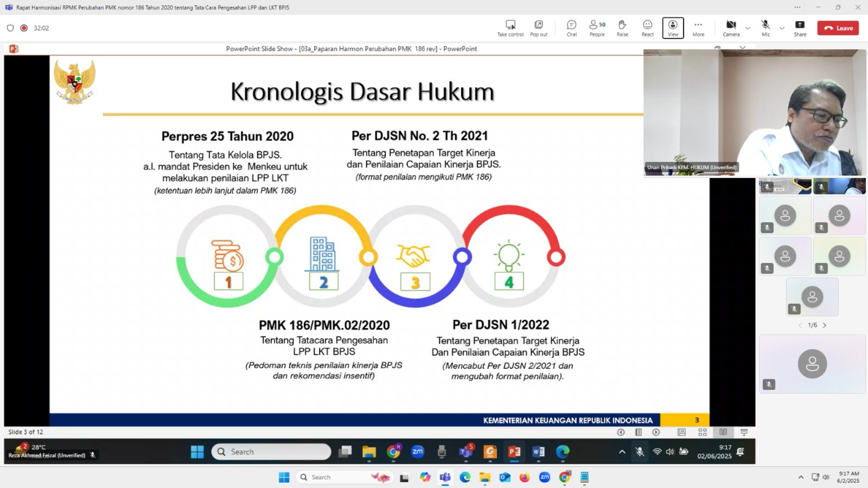The width and height of the screenshot is (868, 488).
Task: Open the meeting Chat panel
Action: point(571,28)
